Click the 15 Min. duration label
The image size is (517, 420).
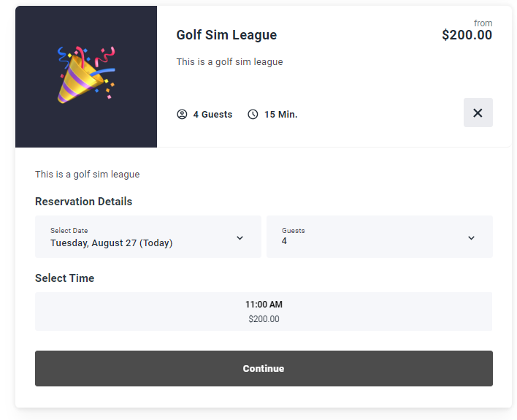pyautogui.click(x=281, y=115)
